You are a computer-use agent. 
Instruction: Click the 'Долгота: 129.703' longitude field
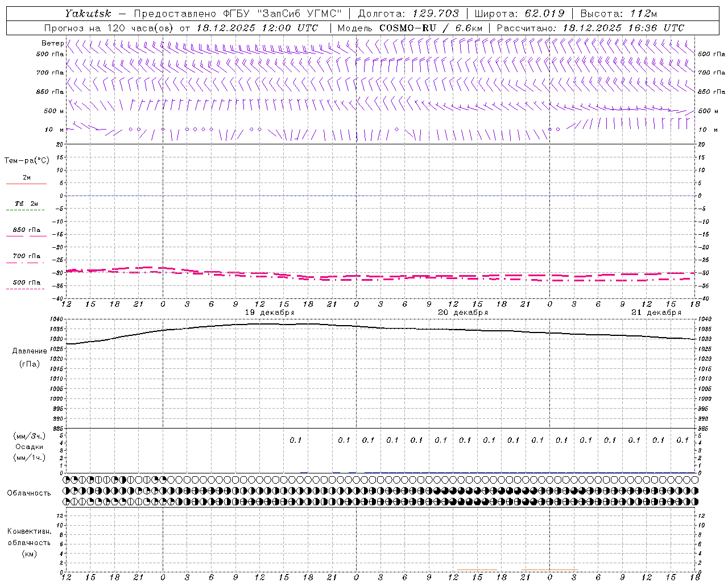(408, 14)
